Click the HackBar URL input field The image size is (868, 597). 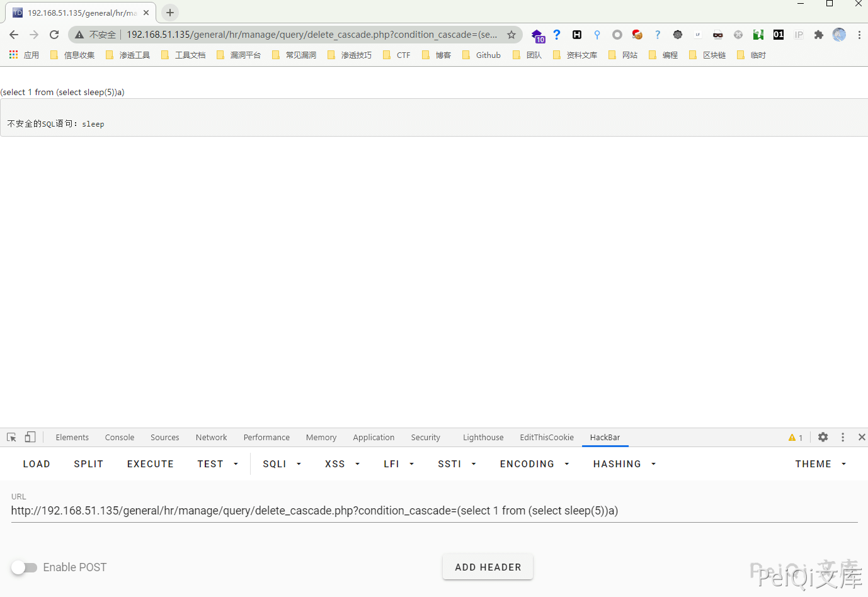click(435, 511)
